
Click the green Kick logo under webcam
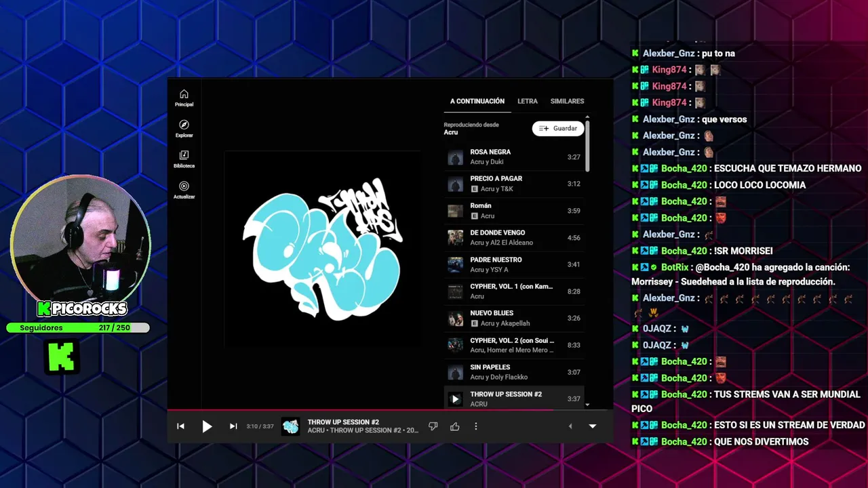[62, 357]
